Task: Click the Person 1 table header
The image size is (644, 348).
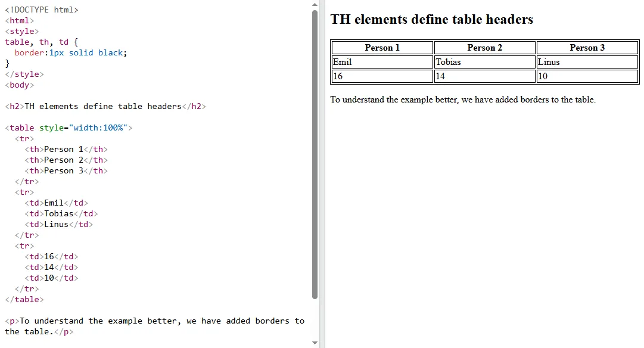Action: (x=381, y=47)
